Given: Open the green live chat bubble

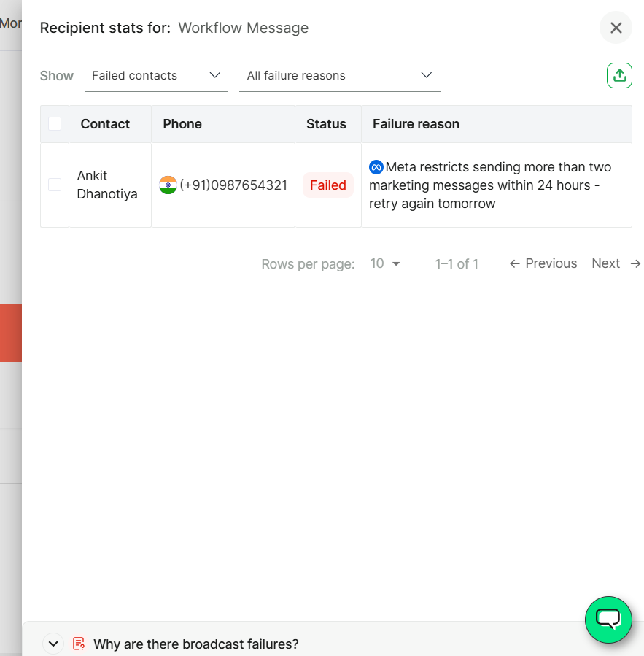Looking at the screenshot, I should click(x=608, y=620).
